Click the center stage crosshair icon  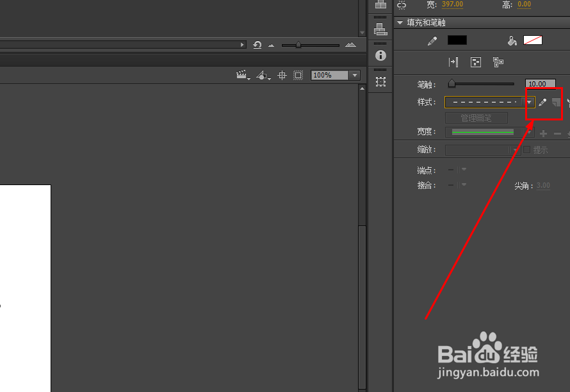[282, 76]
